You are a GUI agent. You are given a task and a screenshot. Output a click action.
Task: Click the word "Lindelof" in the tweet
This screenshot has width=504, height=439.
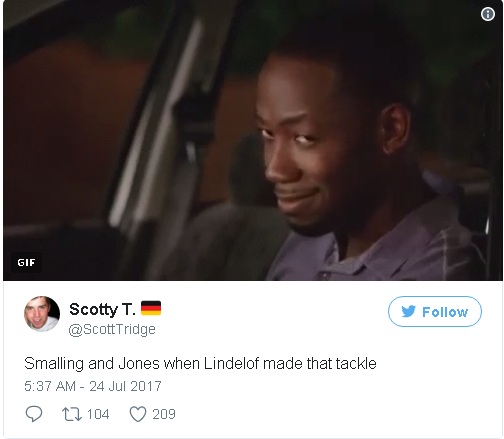[231, 363]
